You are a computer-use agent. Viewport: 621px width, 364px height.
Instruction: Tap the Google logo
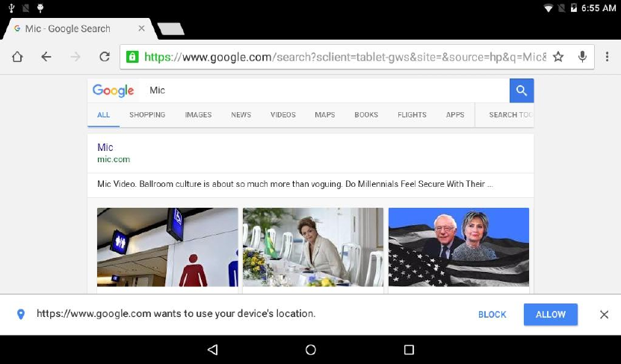tap(114, 90)
